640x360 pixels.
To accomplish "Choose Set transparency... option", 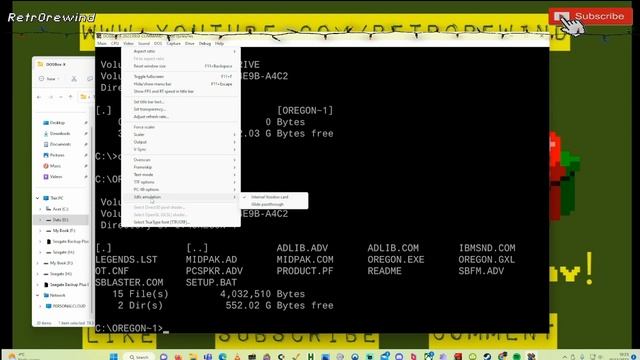I will [x=181, y=109].
